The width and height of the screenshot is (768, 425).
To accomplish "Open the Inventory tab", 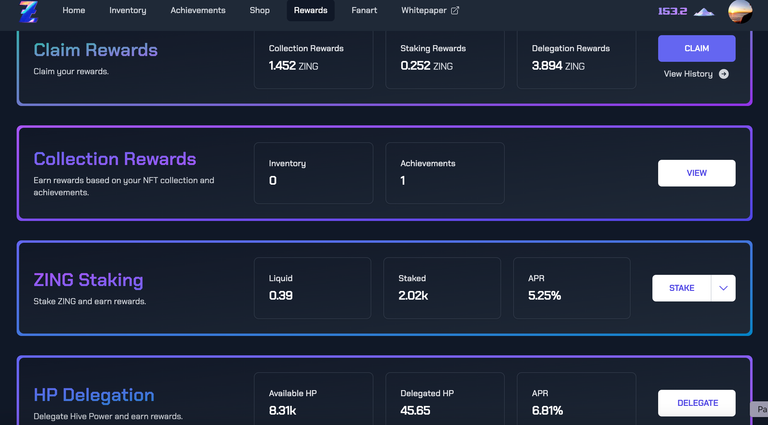I will (127, 10).
